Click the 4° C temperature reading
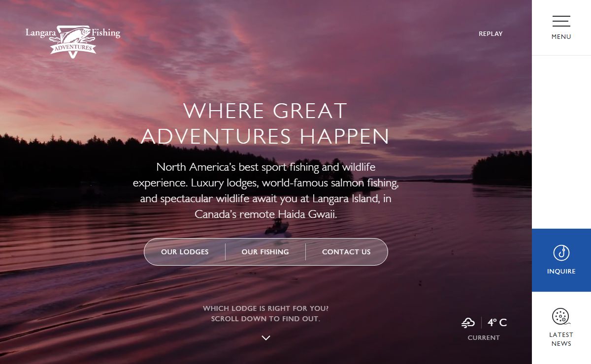This screenshot has height=364, width=591. [x=497, y=323]
